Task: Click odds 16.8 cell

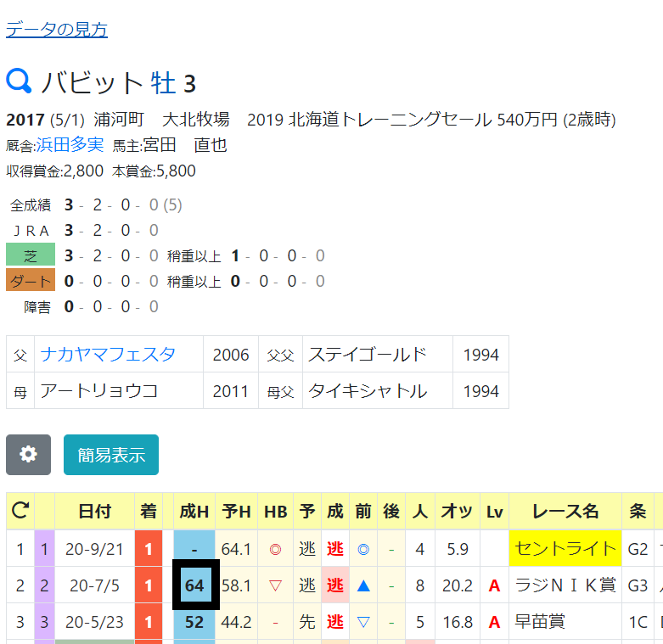Action: click(x=458, y=622)
